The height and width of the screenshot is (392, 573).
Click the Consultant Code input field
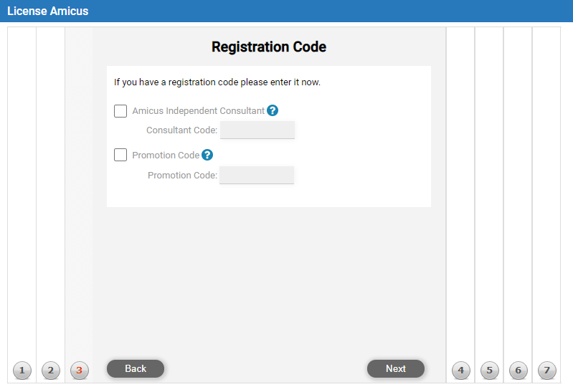click(x=257, y=130)
